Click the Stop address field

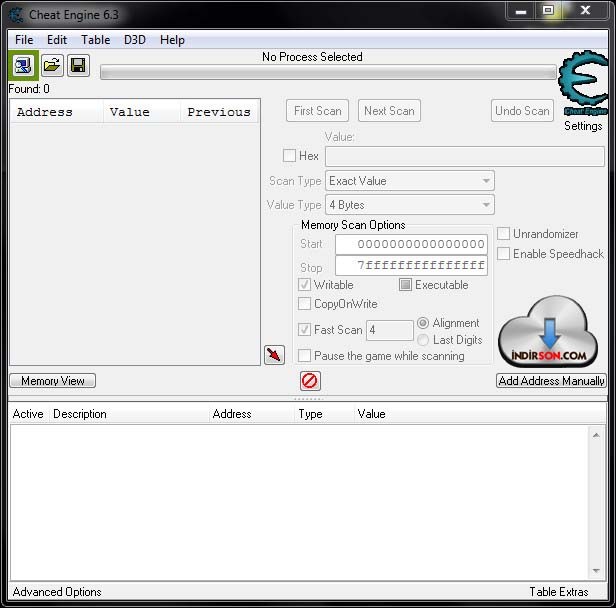(411, 266)
